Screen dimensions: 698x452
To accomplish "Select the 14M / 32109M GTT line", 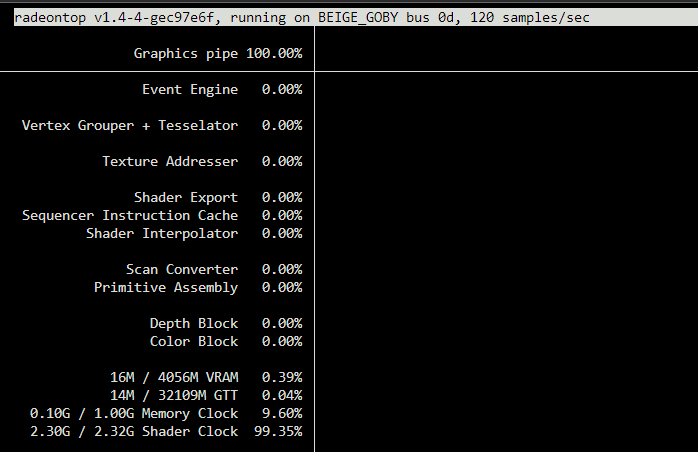I will point(206,395).
